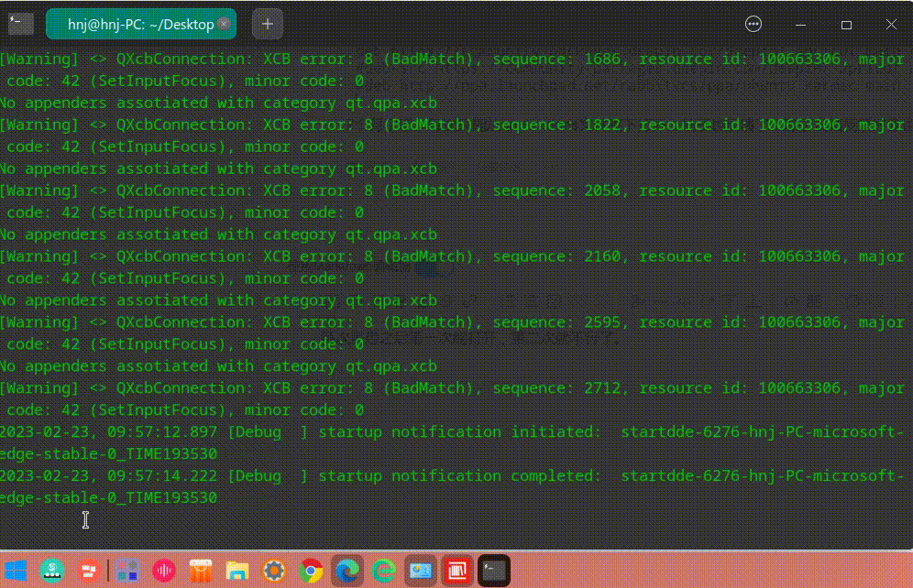913x588 pixels.
Task: Click the timestamp 09:57:12.897
Action: pyautogui.click(x=162, y=431)
